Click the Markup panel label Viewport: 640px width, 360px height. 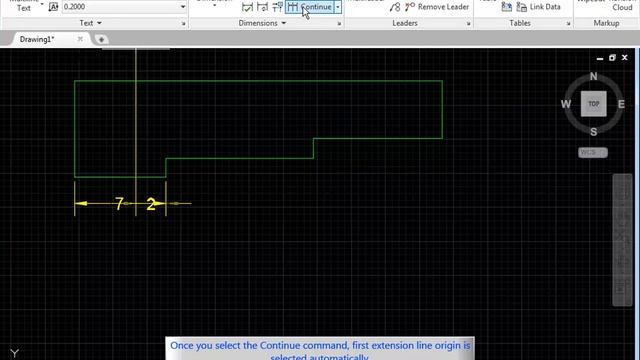pyautogui.click(x=606, y=23)
